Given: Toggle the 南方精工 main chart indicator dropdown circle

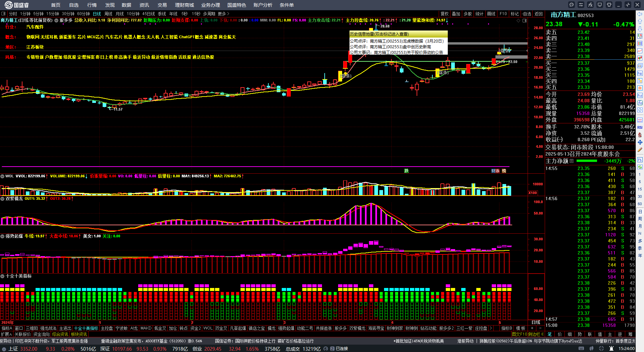Looking at the screenshot, I should (x=56, y=20).
